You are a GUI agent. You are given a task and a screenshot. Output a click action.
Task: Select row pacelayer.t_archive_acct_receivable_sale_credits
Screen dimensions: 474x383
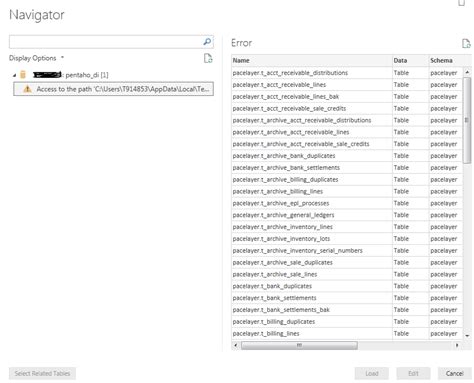tap(347, 144)
